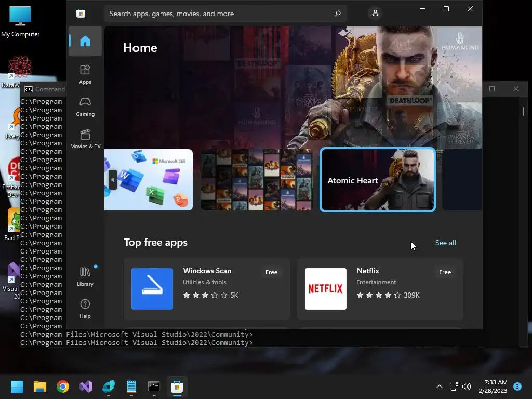Image resolution: width=532 pixels, height=399 pixels.
Task: Open the user account profile icon
Action: point(375,13)
